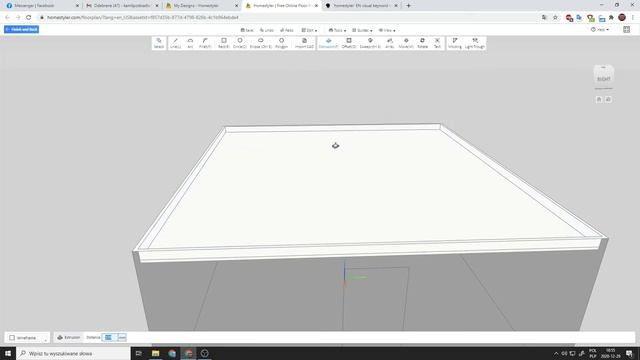Open the Help dropdown menu
This screenshot has width=640, height=360.
coord(600,30)
